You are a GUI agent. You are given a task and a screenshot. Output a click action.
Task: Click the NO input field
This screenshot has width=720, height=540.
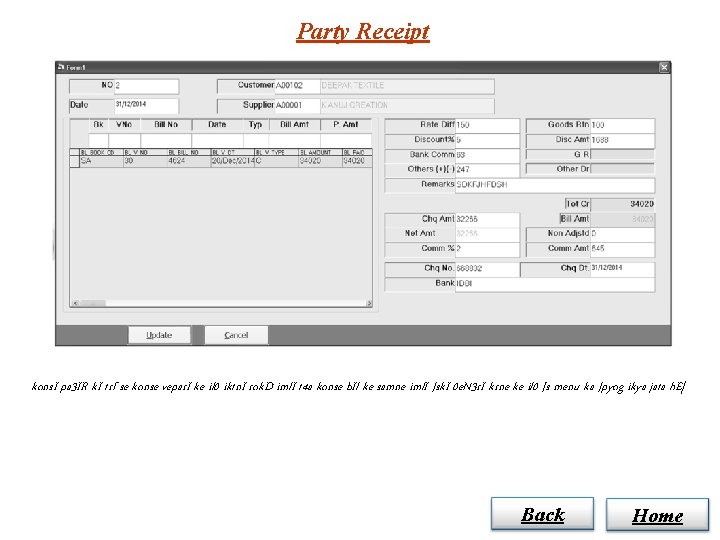pos(146,86)
